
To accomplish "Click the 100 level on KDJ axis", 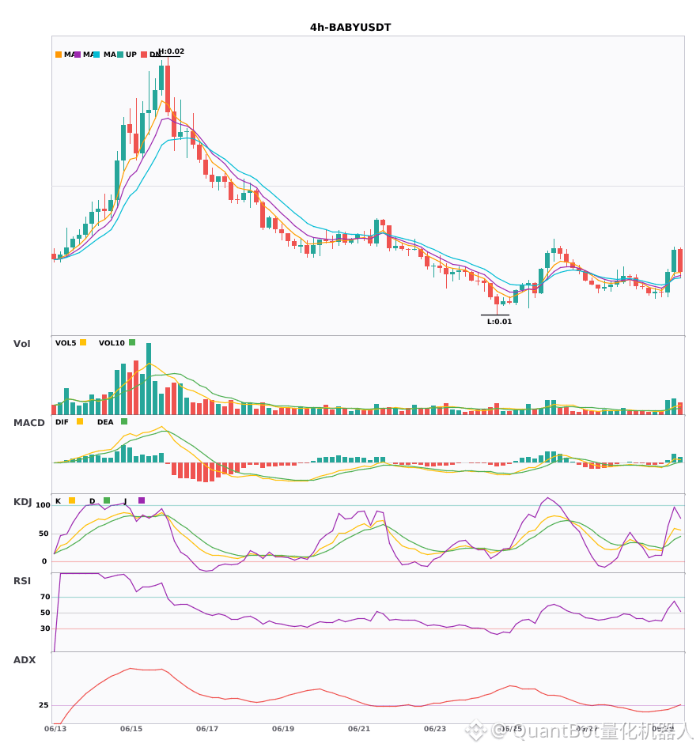I will (44, 505).
